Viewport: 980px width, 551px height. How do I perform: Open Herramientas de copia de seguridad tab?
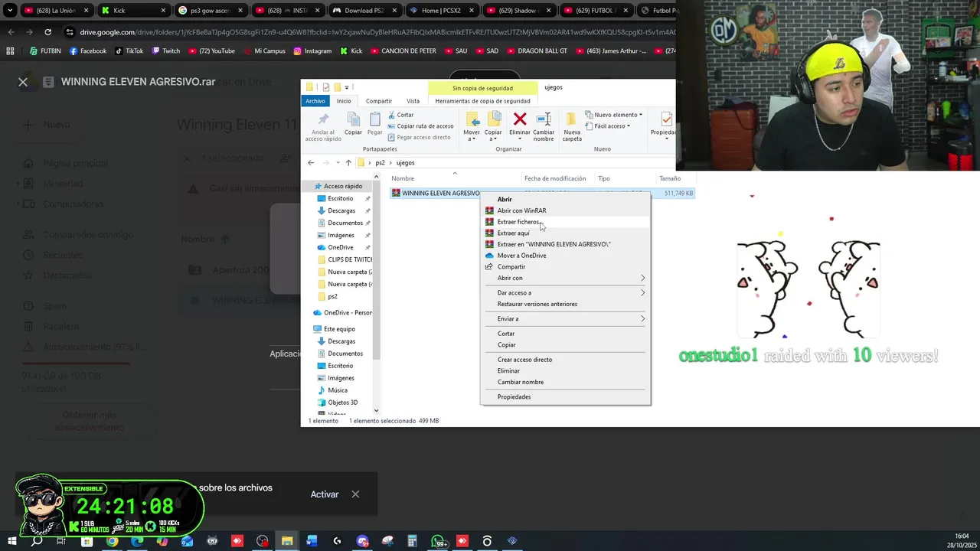(482, 101)
